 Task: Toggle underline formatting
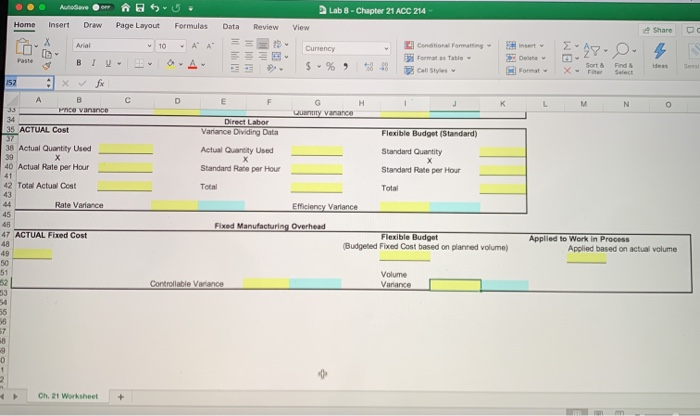click(x=108, y=63)
